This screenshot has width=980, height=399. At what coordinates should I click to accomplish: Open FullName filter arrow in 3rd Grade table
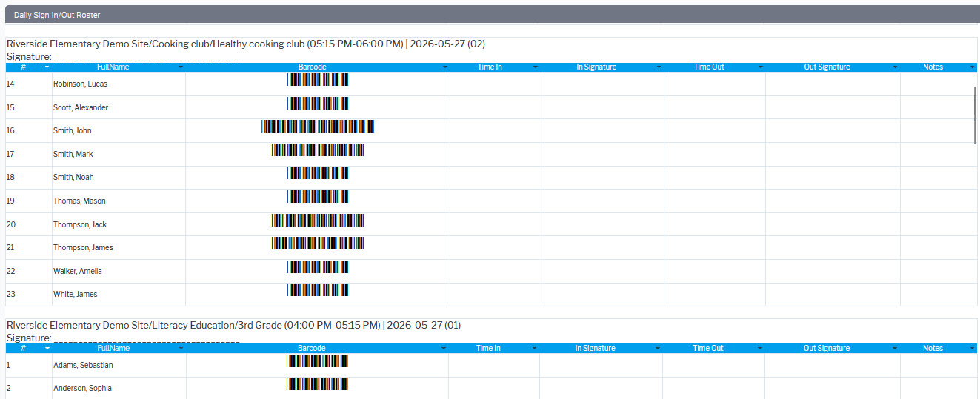(x=181, y=349)
